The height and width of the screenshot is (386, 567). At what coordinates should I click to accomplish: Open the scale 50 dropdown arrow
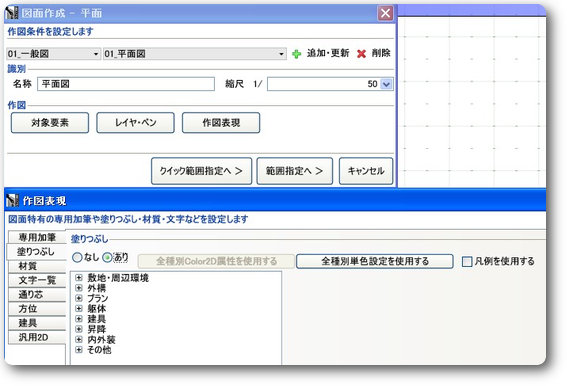click(x=386, y=84)
